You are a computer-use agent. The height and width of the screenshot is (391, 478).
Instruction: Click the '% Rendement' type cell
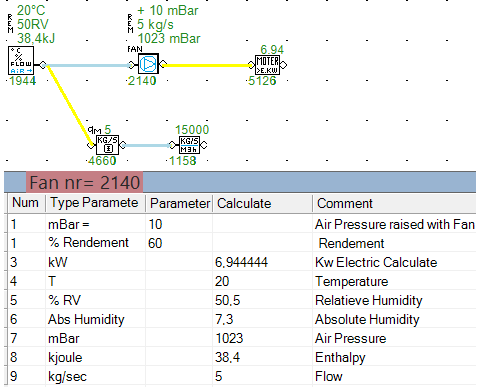tap(88, 243)
